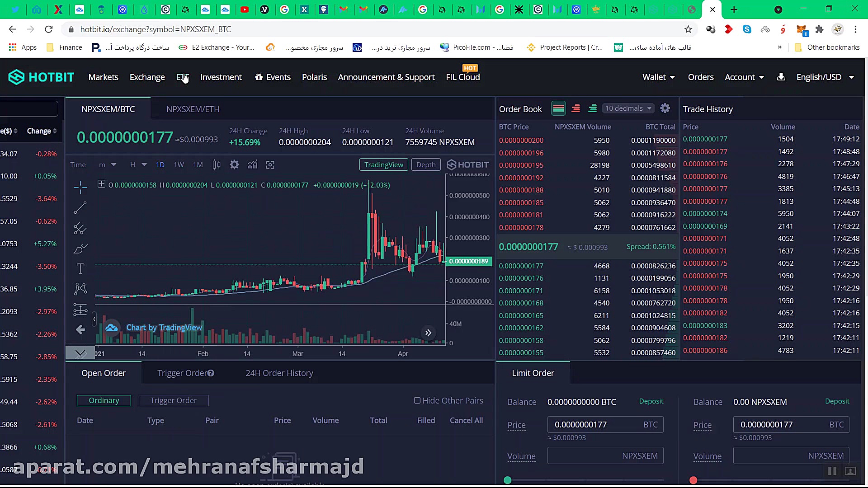Image resolution: width=868 pixels, height=488 pixels.
Task: Click Deposit link for NPXSXEM balance
Action: [837, 401]
